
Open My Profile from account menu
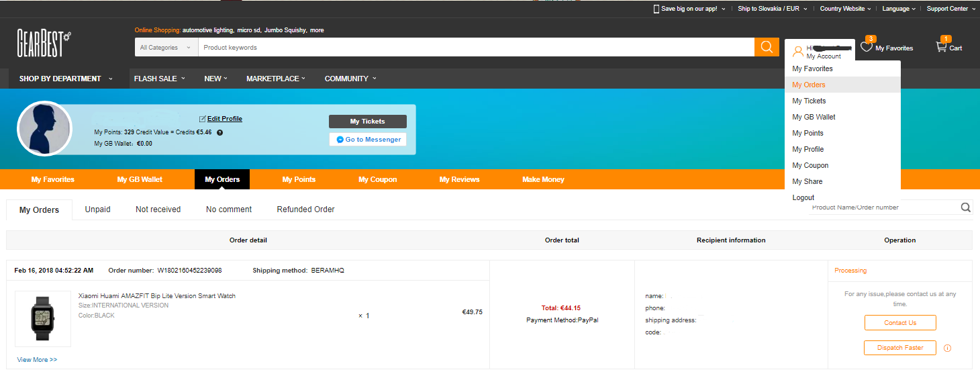(842, 149)
